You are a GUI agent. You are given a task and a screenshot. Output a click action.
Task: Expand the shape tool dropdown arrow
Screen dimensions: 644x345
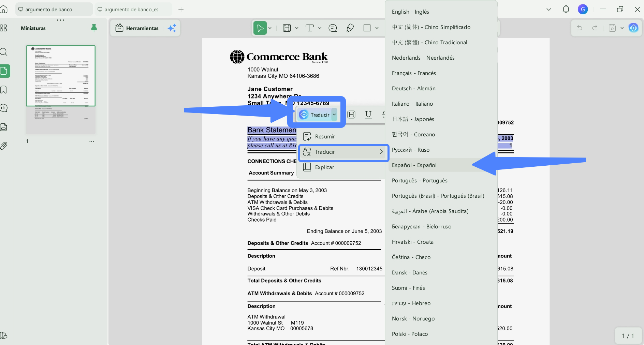(x=377, y=28)
